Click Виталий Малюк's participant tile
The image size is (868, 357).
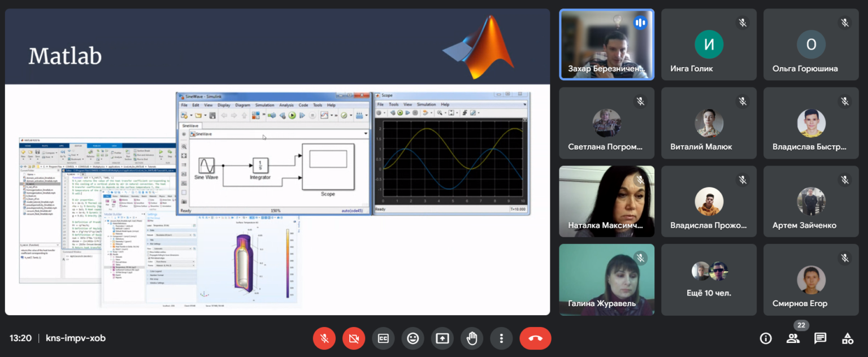pos(709,123)
